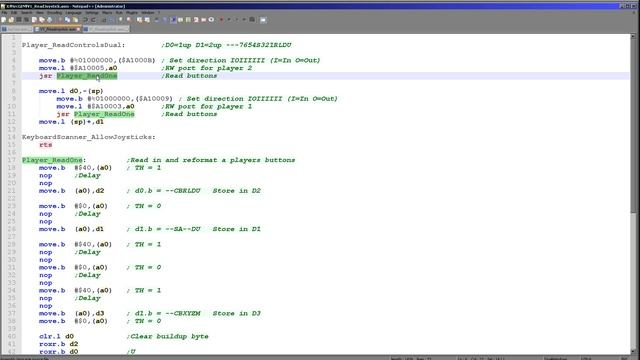
Task: Open the Run menu
Action: click(x=119, y=13)
